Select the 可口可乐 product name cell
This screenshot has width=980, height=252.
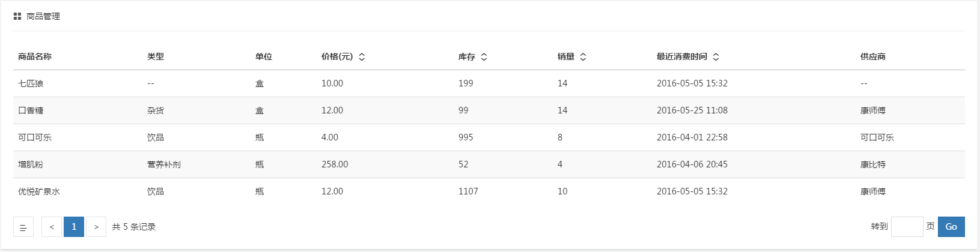[x=35, y=137]
